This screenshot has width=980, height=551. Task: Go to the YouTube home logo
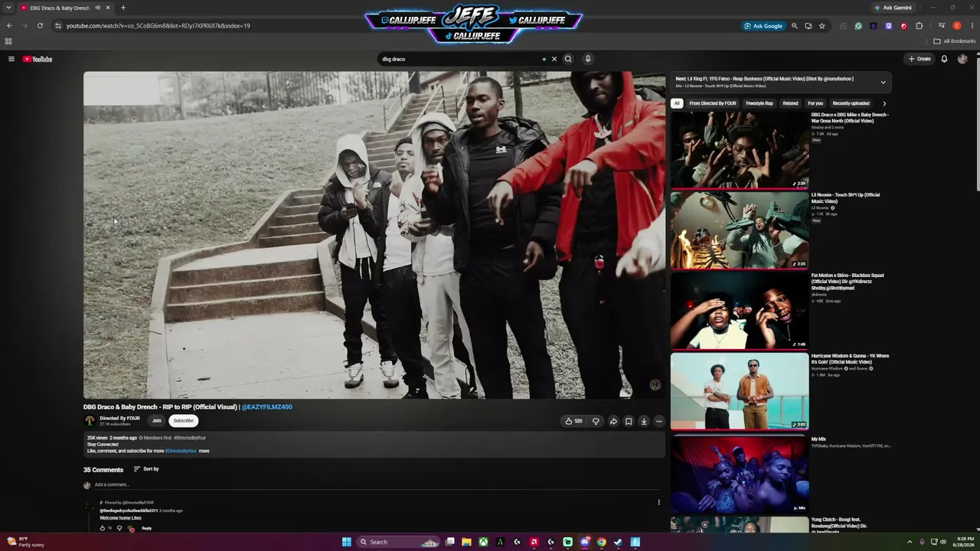(38, 59)
